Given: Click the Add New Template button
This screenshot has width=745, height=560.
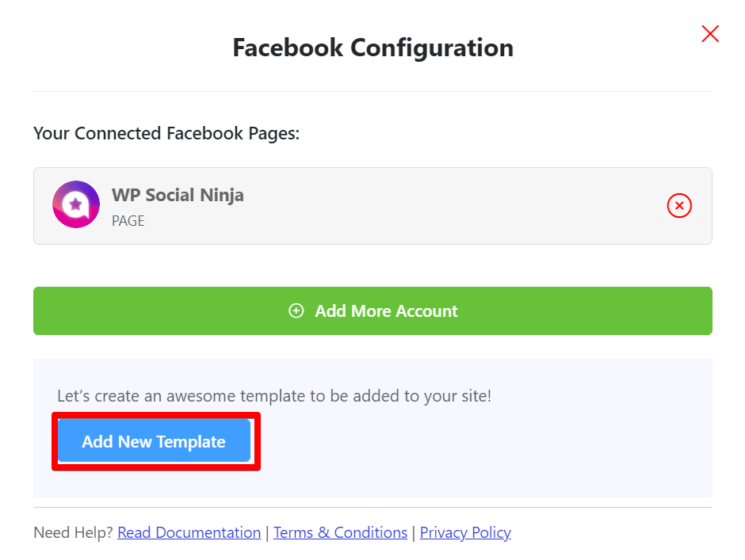Looking at the screenshot, I should coord(154,441).
